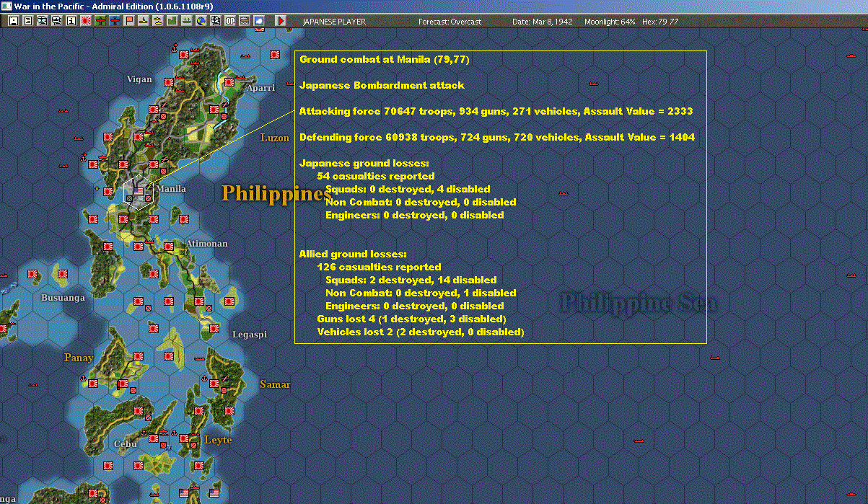Viewport: 868px width, 504px height.
Task: Click the 'Defending force 60938 troops' line
Action: point(497,137)
